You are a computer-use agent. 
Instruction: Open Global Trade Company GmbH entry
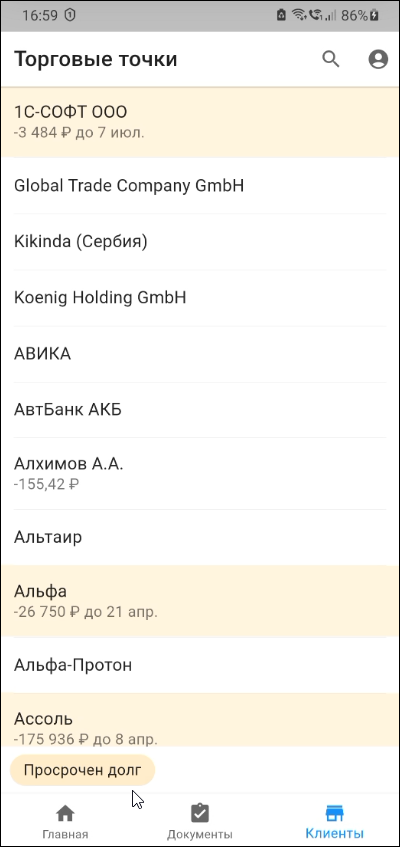point(200,186)
